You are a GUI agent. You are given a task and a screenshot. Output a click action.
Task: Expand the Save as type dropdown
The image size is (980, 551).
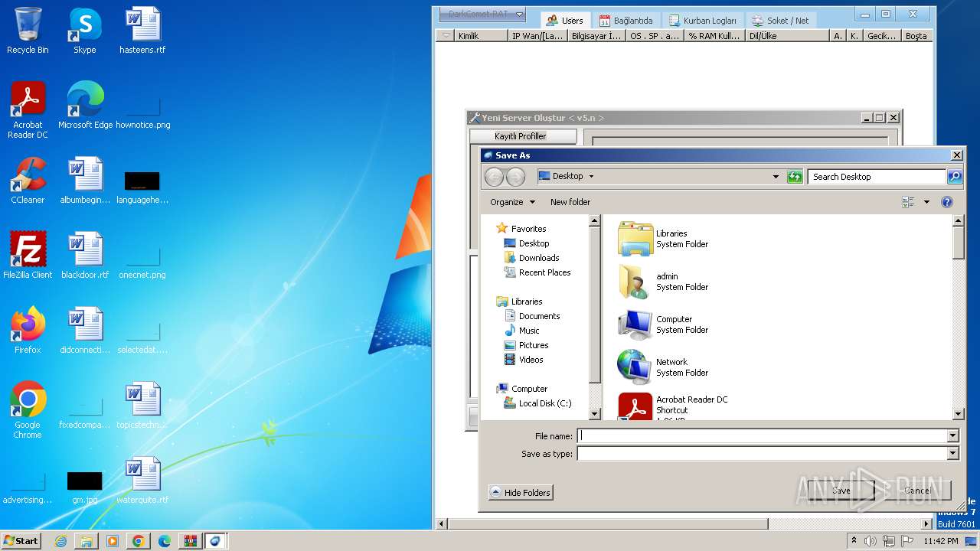click(x=953, y=454)
